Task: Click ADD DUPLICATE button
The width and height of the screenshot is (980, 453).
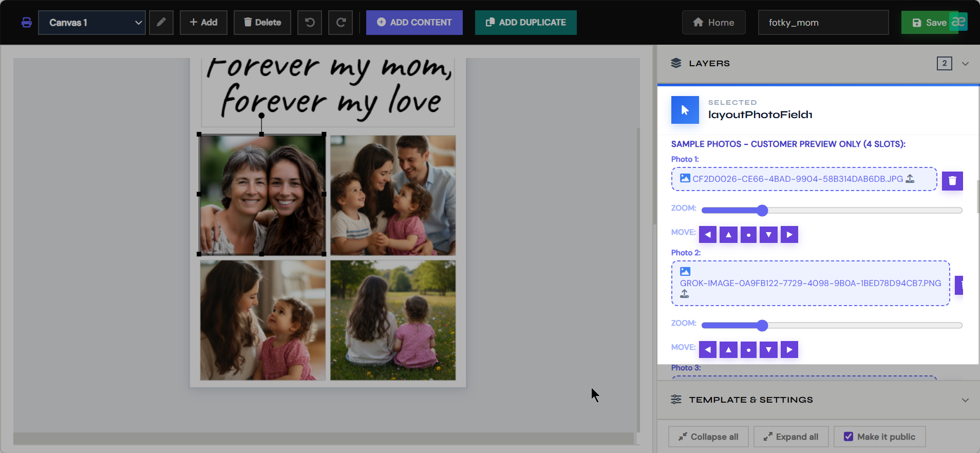Action: pyautogui.click(x=526, y=23)
